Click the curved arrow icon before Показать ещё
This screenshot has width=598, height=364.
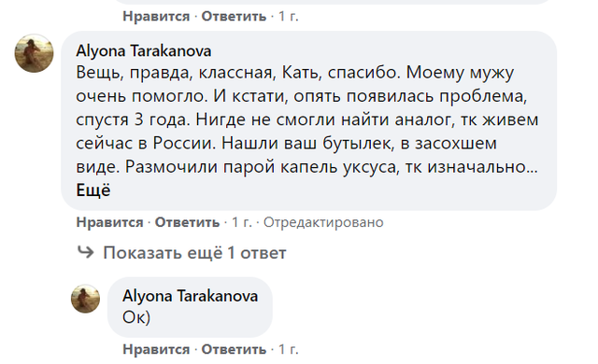(x=85, y=252)
